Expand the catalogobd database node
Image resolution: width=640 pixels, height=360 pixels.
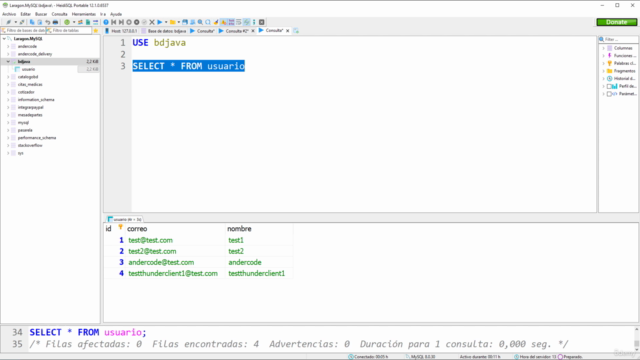[8, 77]
